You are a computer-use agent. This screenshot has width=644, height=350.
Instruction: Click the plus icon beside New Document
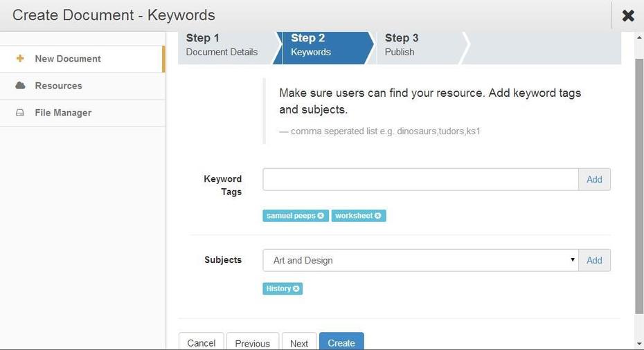(x=19, y=58)
